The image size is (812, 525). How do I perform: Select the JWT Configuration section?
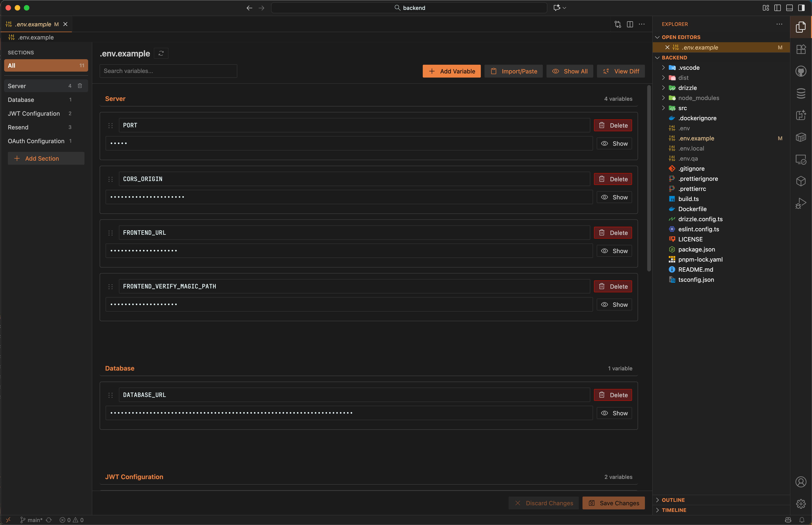[x=34, y=114]
